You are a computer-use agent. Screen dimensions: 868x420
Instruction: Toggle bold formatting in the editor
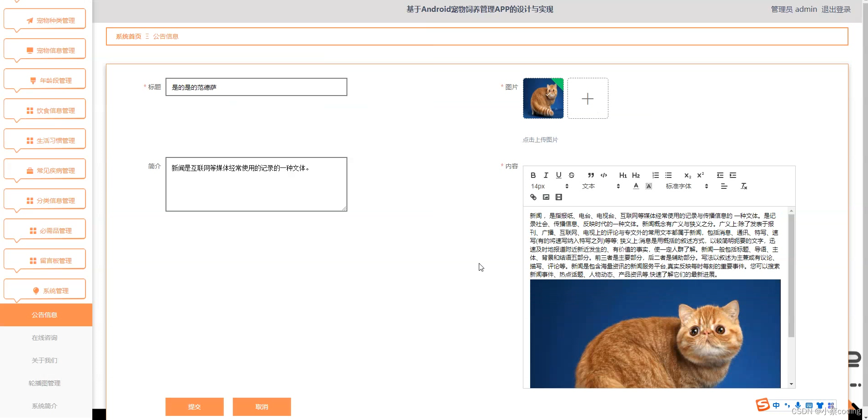[x=533, y=175]
